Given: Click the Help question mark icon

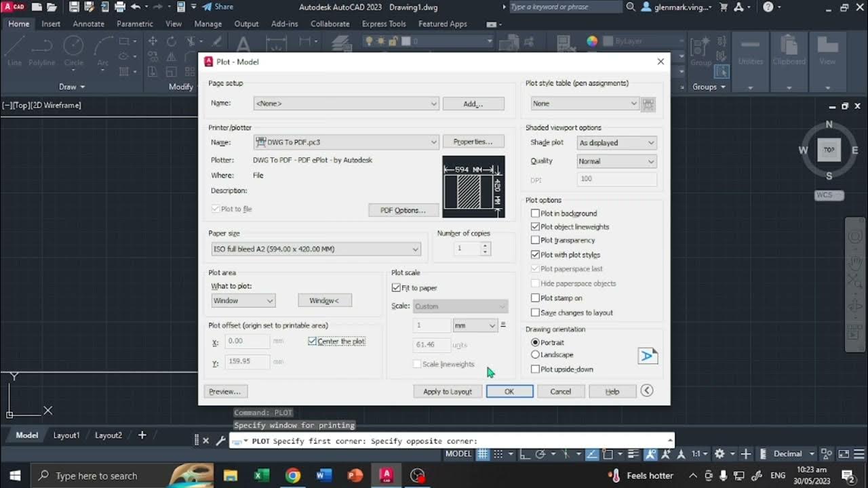Looking at the screenshot, I should coord(768,7).
